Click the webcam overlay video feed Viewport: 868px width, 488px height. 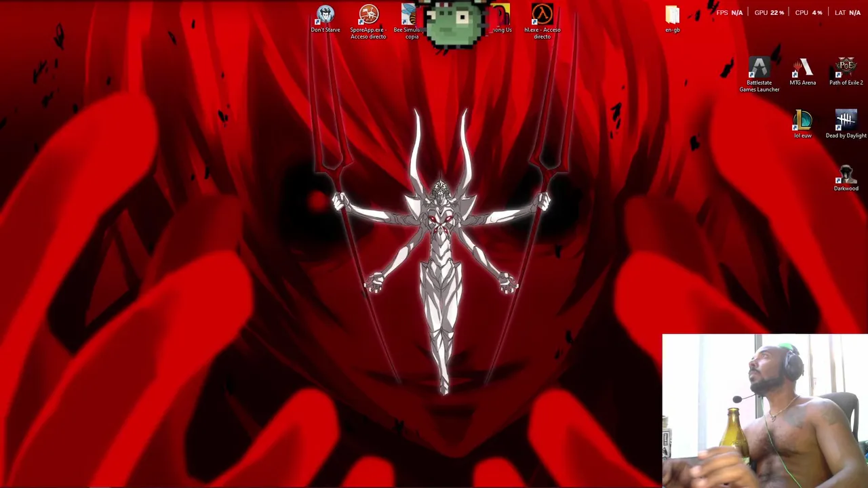pyautogui.click(x=765, y=411)
